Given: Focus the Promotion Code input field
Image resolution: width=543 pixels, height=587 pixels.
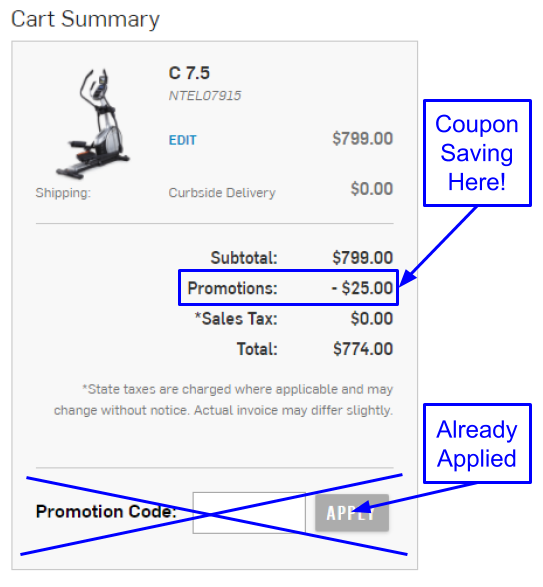Looking at the screenshot, I should 249,513.
